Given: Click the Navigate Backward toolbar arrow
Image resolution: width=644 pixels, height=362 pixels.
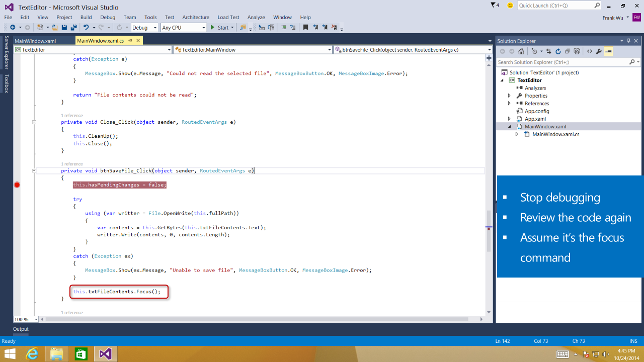Looking at the screenshot, I should pyautogui.click(x=12, y=28).
